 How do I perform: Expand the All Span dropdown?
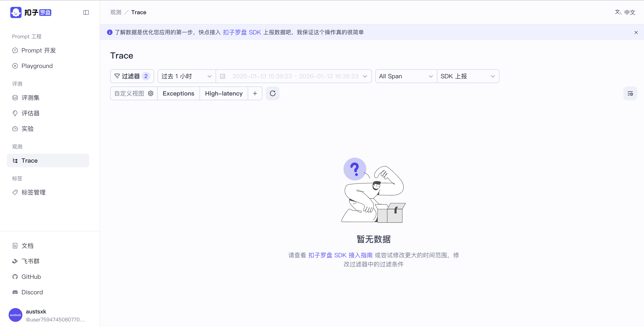point(406,76)
